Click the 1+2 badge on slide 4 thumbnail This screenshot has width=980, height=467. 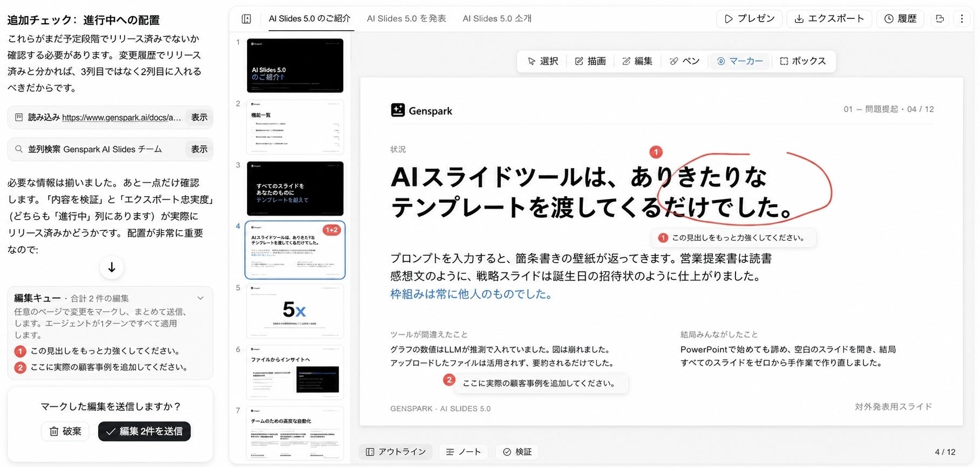coord(332,230)
